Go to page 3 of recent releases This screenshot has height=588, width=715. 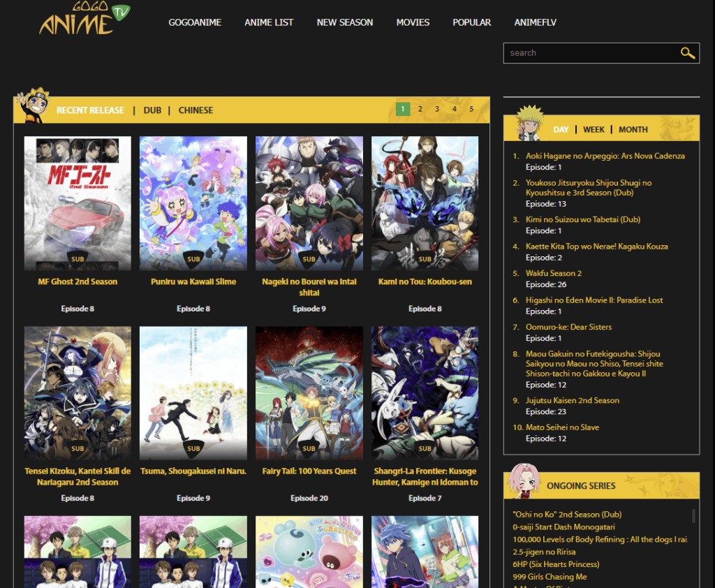tap(436, 109)
